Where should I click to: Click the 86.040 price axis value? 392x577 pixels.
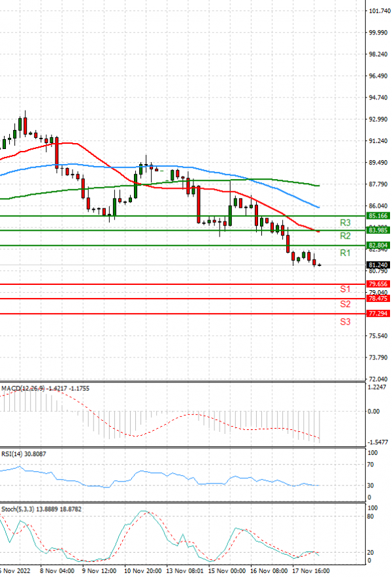click(x=378, y=206)
